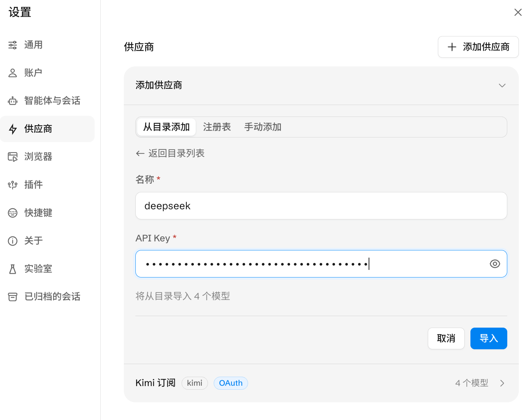Expand the Kimi 订阅 row chevron
Viewport: 530px width, 420px height.
point(502,383)
